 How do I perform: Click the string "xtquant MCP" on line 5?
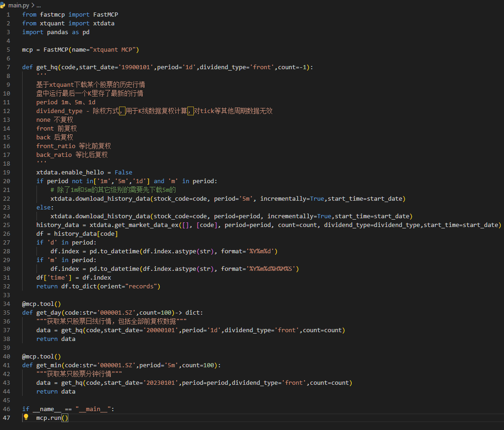tap(113, 50)
